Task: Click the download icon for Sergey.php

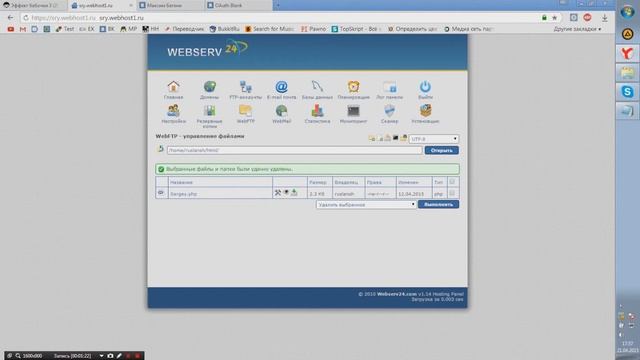Action: click(294, 193)
